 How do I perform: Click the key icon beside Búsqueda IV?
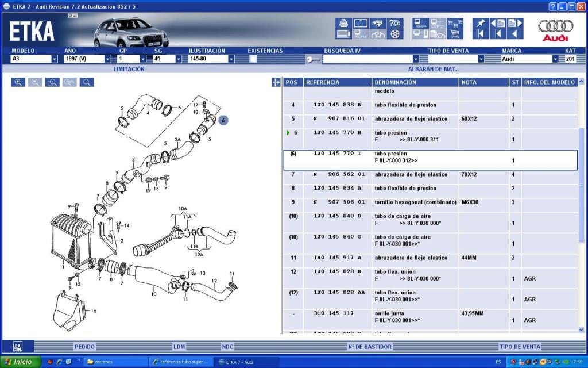(x=313, y=59)
